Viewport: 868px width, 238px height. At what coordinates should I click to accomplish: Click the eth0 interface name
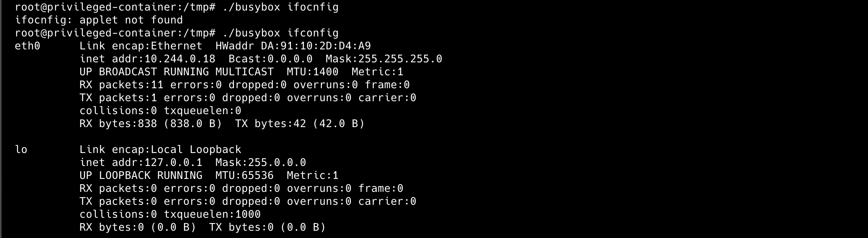click(27, 46)
